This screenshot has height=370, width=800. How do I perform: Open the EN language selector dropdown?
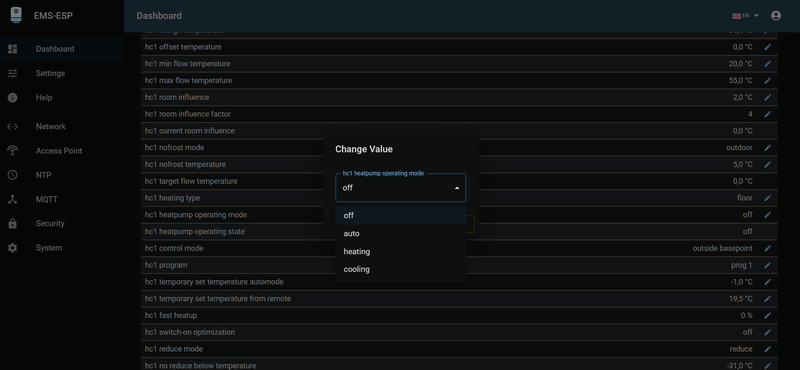click(x=746, y=16)
